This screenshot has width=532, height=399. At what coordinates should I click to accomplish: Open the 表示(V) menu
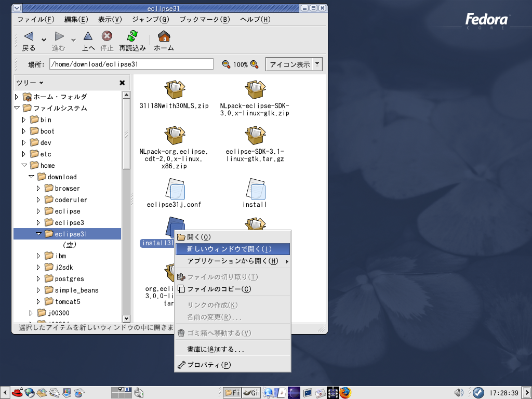coord(110,19)
